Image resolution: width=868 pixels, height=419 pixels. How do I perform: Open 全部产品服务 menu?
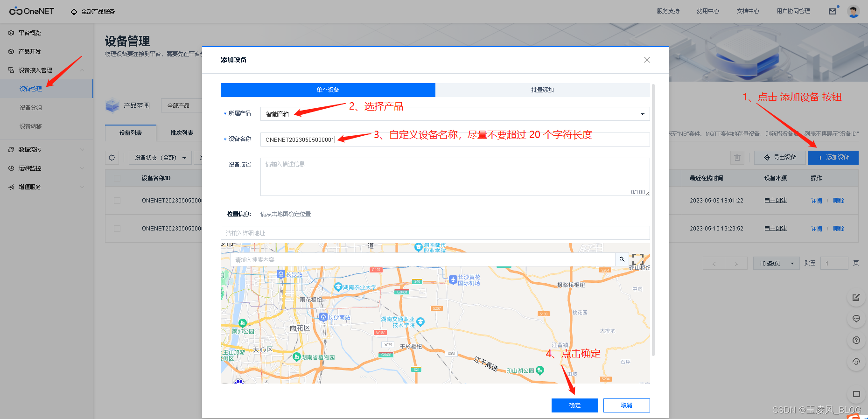point(93,11)
